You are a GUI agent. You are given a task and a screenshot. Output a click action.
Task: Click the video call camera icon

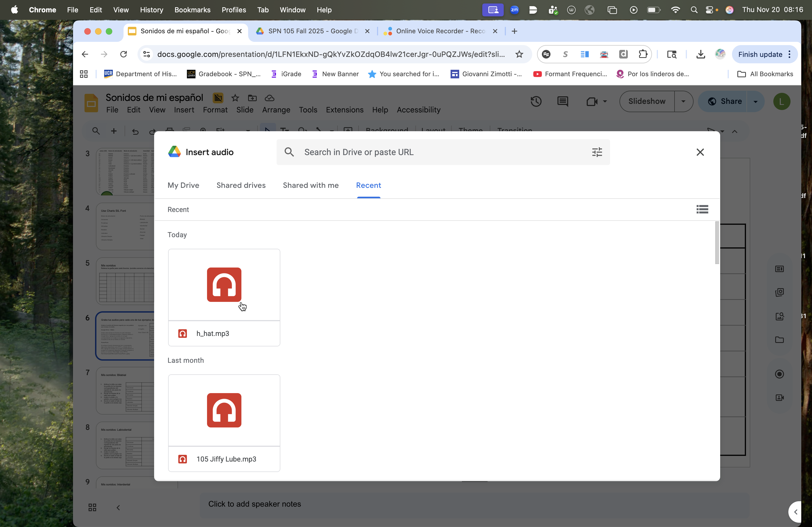(x=592, y=101)
